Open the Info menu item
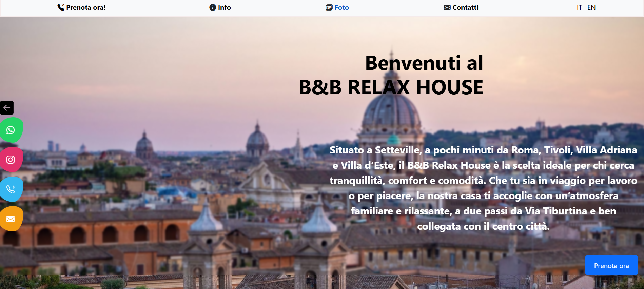Viewport: 644px width, 289px height. click(220, 7)
